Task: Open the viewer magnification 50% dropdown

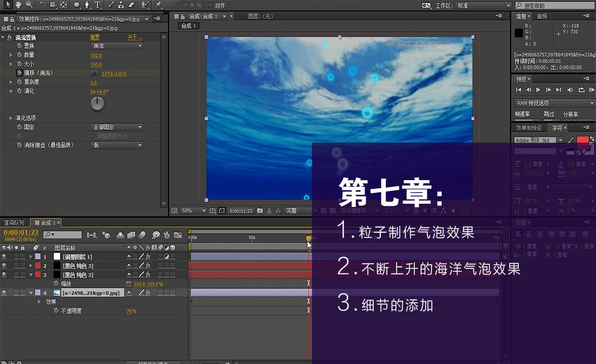Action: 193,210
